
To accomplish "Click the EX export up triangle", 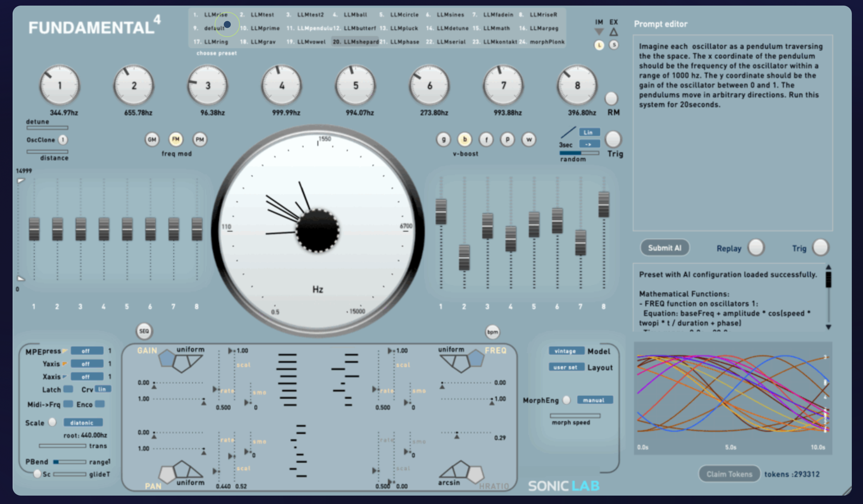I will tap(614, 32).
